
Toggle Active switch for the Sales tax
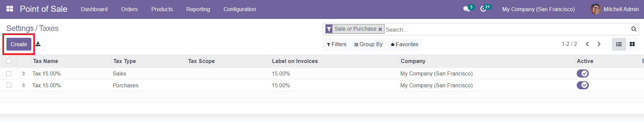(x=583, y=73)
